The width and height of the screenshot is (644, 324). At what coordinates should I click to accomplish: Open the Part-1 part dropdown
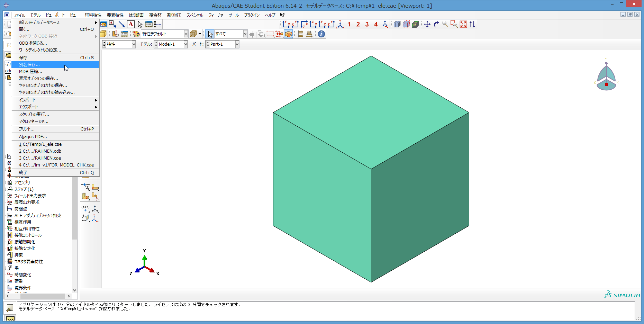237,44
